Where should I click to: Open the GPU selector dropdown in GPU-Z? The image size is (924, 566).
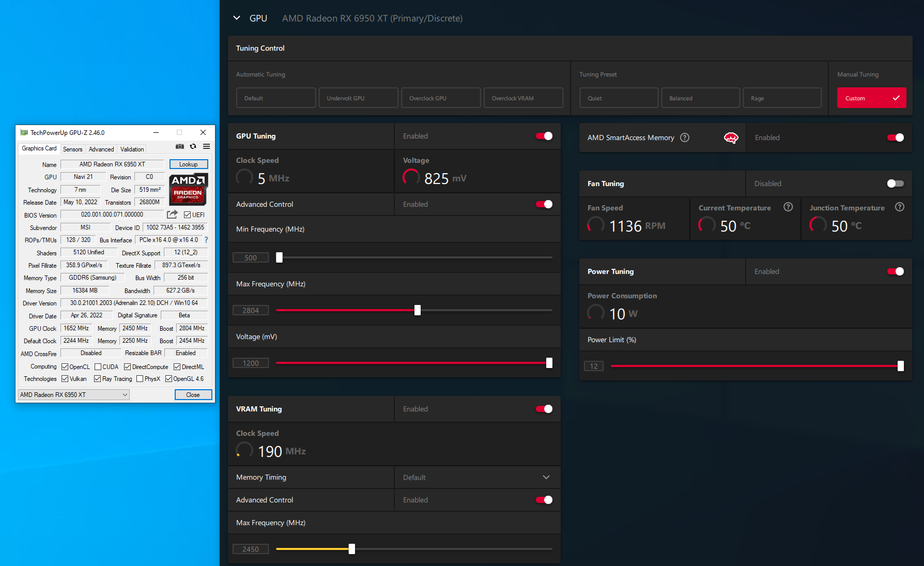coord(73,394)
